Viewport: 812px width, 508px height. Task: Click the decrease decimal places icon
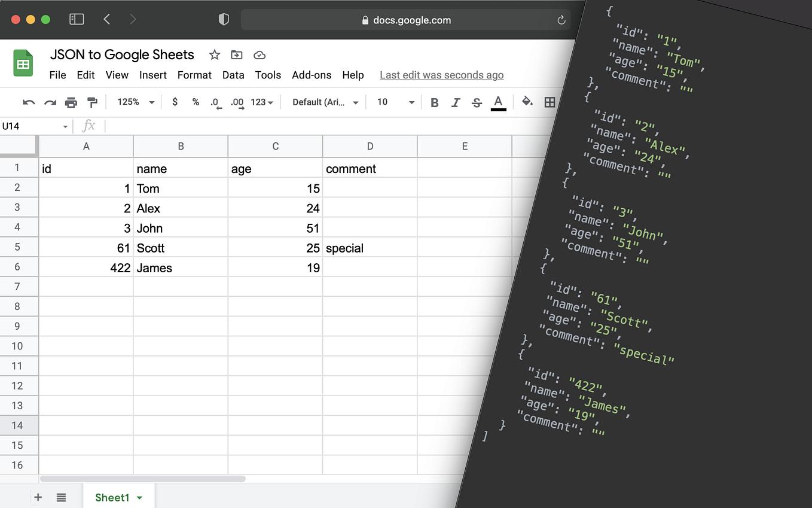[215, 102]
